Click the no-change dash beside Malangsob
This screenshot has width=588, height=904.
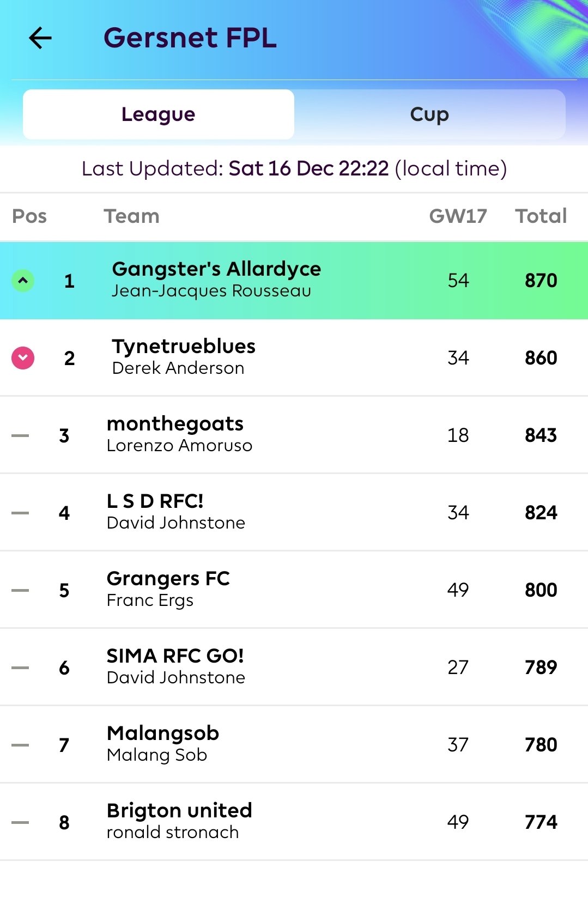click(x=20, y=745)
